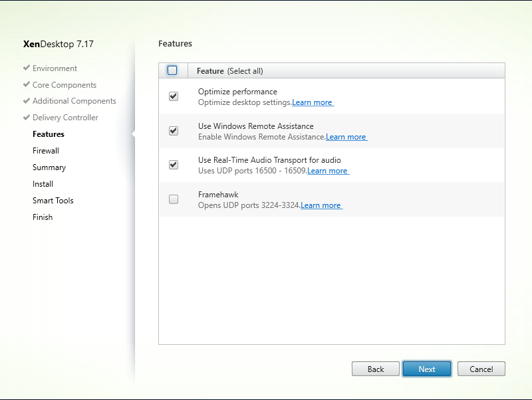
Task: Open Learn more link for Remote Assistance
Action: 346,137
